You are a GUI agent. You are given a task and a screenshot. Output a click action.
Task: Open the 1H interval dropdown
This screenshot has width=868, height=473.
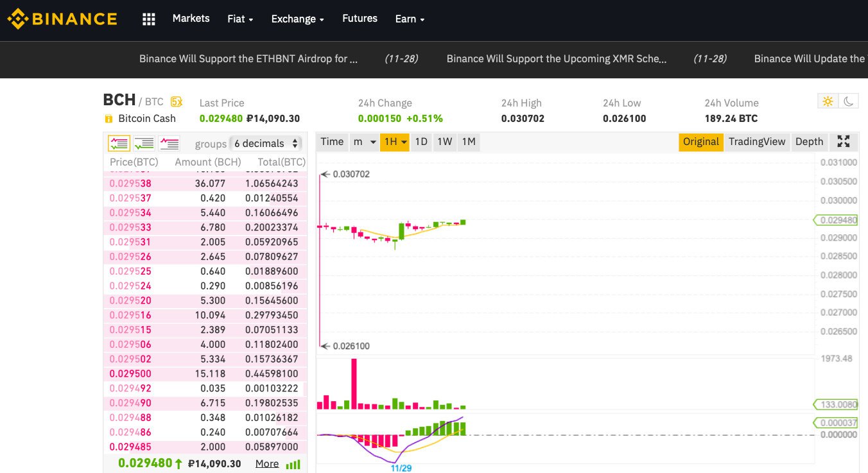point(395,142)
